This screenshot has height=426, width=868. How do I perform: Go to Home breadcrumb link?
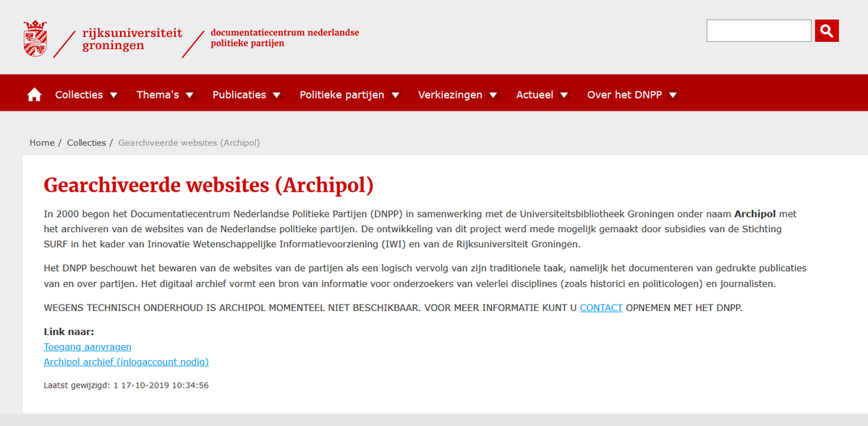[42, 142]
